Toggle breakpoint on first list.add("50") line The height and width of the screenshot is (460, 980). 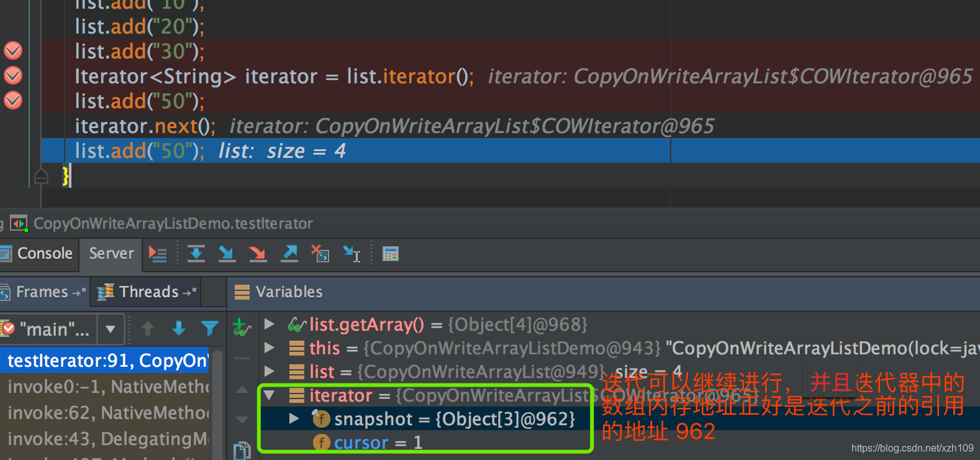pos(13,101)
